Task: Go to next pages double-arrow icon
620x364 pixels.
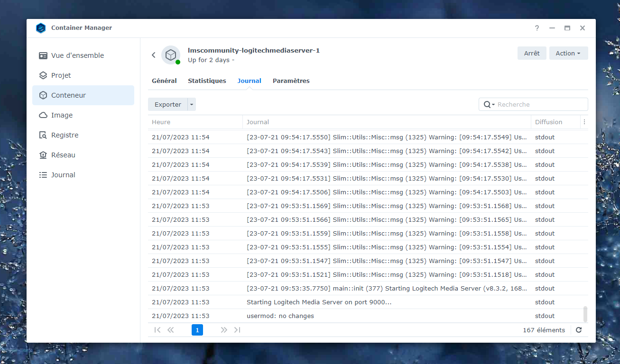Action: [x=224, y=330]
